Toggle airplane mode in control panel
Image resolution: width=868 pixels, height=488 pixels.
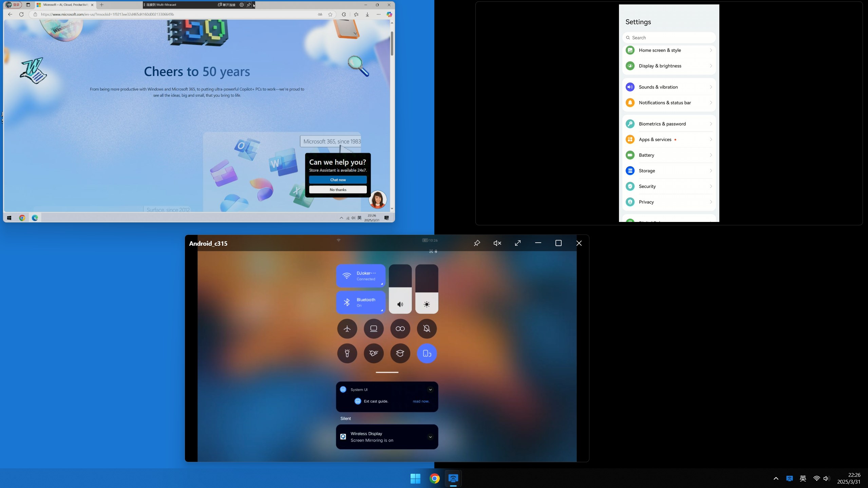pyautogui.click(x=347, y=329)
